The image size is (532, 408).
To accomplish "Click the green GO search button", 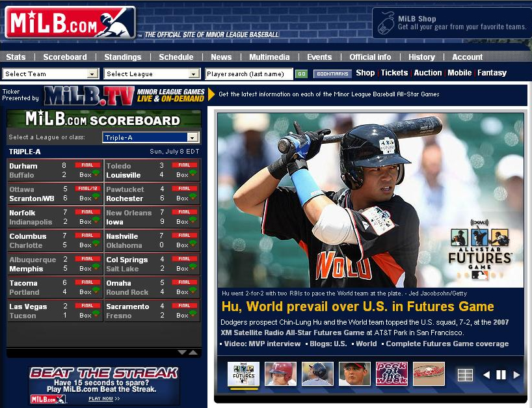I will pos(301,74).
